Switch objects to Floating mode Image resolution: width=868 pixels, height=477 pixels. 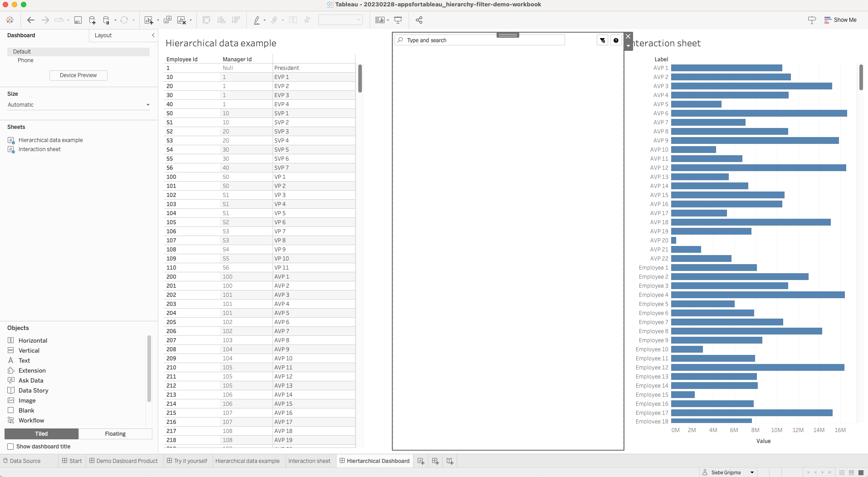click(115, 434)
